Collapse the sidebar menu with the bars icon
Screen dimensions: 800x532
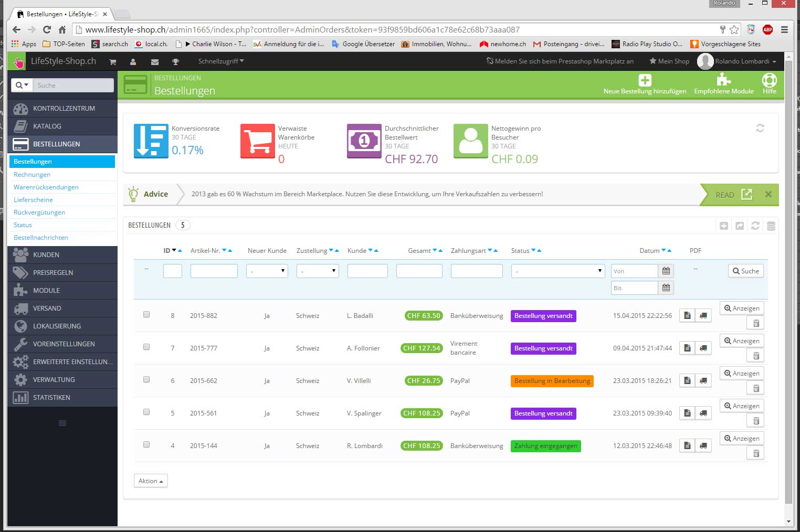click(x=62, y=423)
